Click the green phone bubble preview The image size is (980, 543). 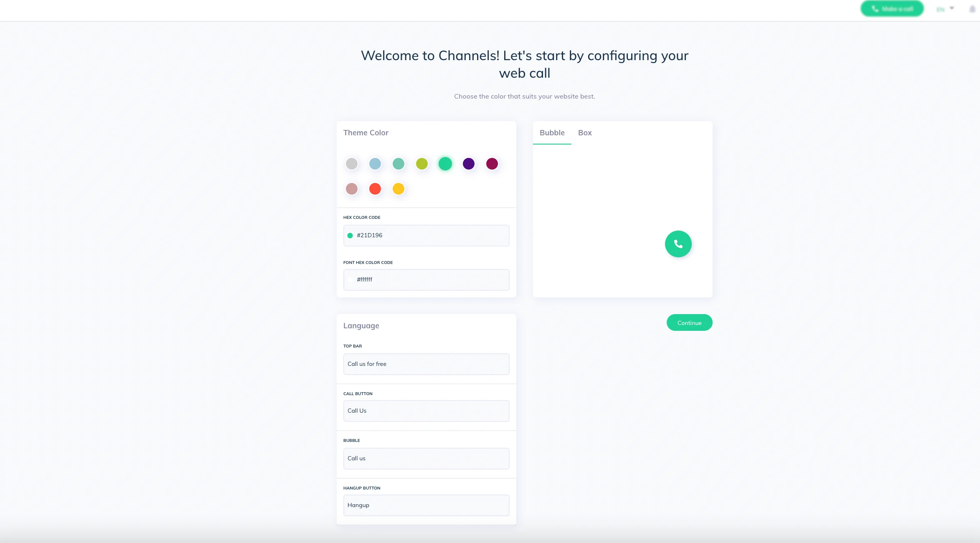click(678, 244)
